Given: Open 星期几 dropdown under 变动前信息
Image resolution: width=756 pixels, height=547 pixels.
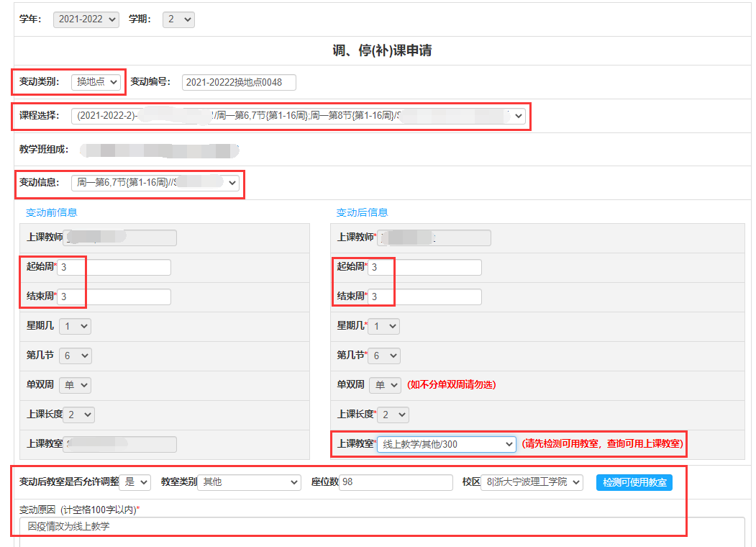Looking at the screenshot, I should tap(76, 326).
